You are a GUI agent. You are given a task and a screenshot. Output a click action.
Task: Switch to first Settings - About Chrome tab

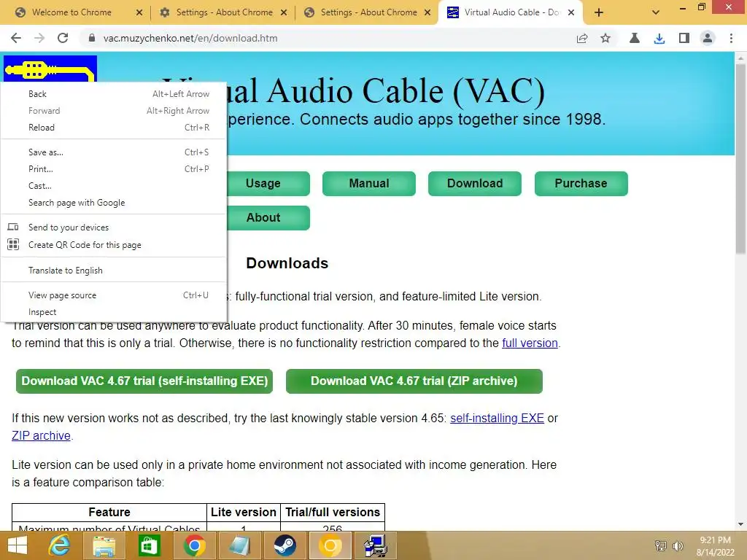pos(224,12)
